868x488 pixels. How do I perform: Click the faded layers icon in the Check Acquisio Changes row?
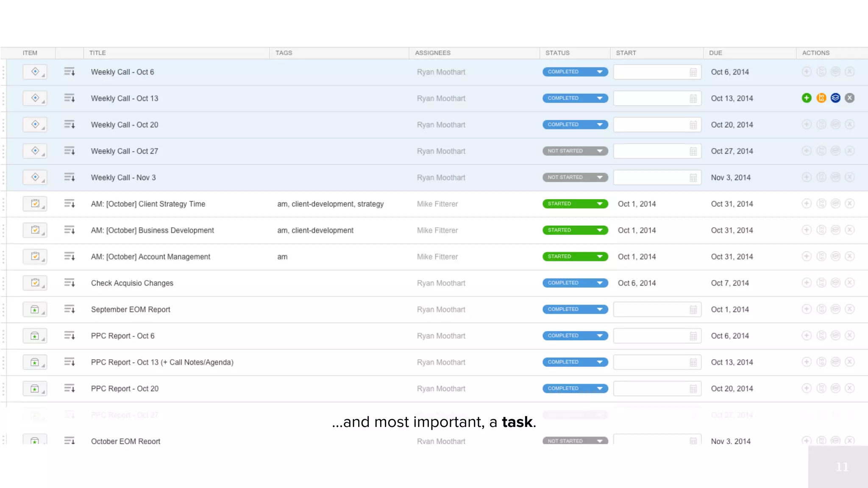835,283
